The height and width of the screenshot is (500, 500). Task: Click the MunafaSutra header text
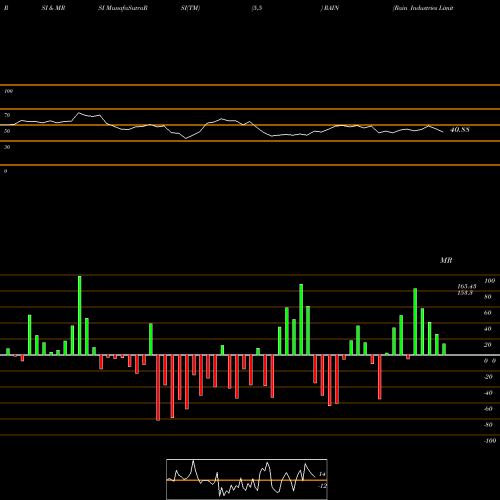click(x=123, y=8)
